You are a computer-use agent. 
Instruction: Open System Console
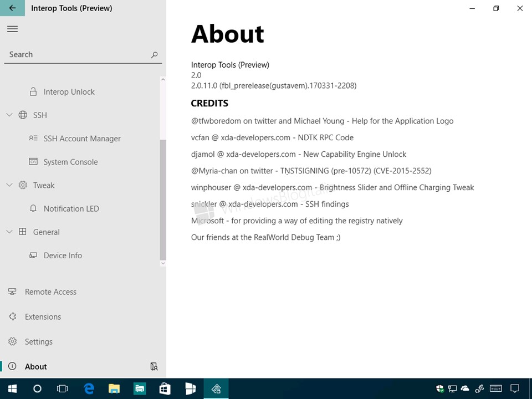coord(70,162)
